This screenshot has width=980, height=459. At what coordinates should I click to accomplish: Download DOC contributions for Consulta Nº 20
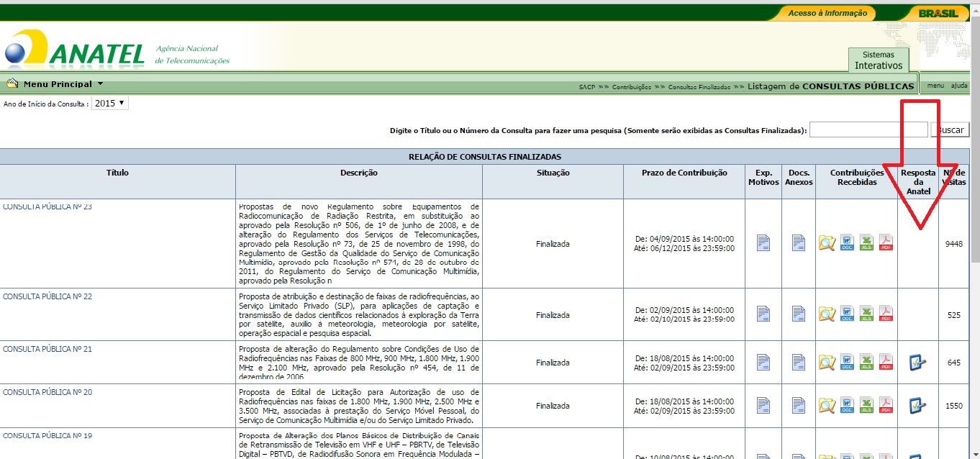pos(847,405)
